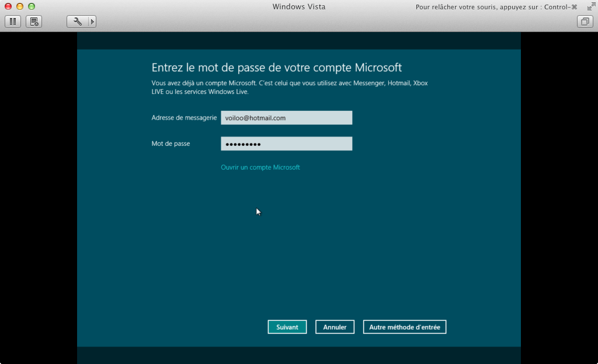Enter full screen with diagonal arrows icon
The width and height of the screenshot is (598, 364).
(590, 6)
